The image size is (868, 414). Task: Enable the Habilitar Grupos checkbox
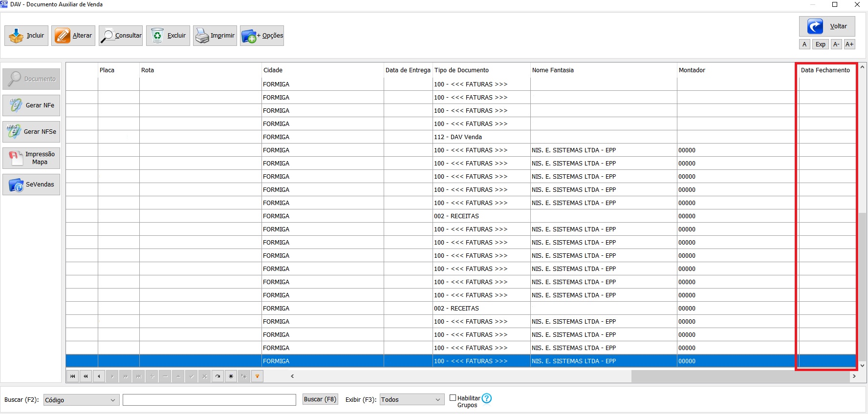(453, 398)
